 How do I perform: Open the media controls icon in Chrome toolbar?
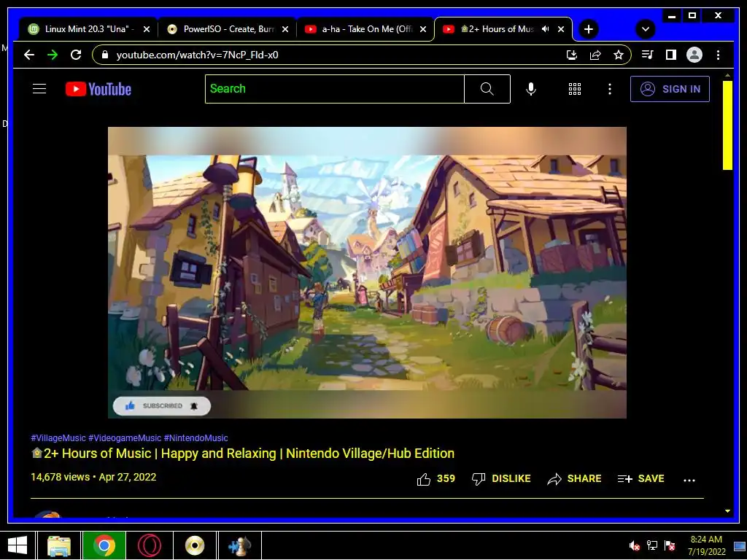click(647, 55)
